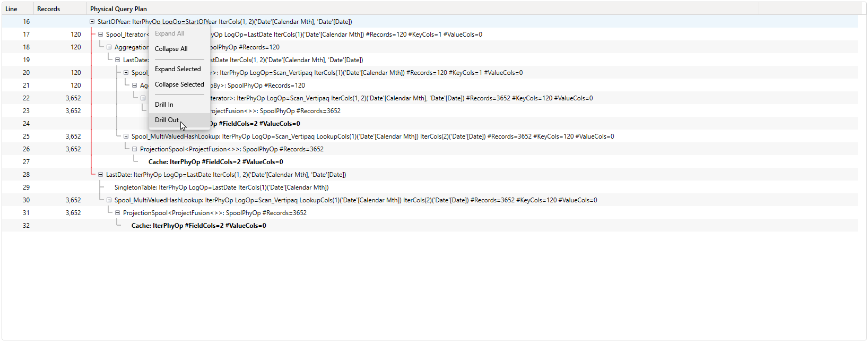Click the Records column header
This screenshot has width=868, height=342.
pos(49,9)
